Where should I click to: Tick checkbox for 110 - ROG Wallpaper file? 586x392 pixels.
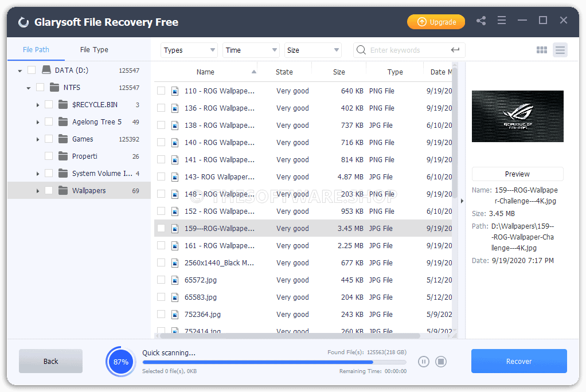pyautogui.click(x=161, y=91)
